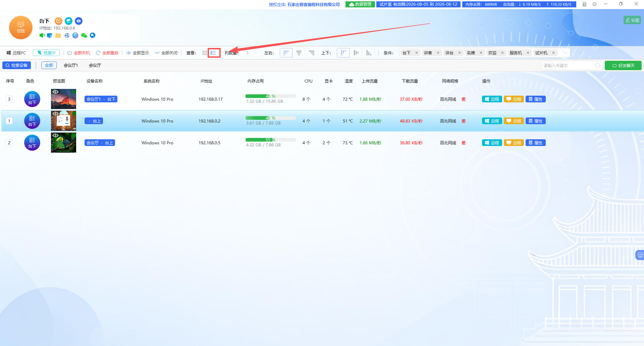Viewport: 644px width, 346px height.
Task: Click the orange edit icon beside 台下
Action: (x=58, y=21)
